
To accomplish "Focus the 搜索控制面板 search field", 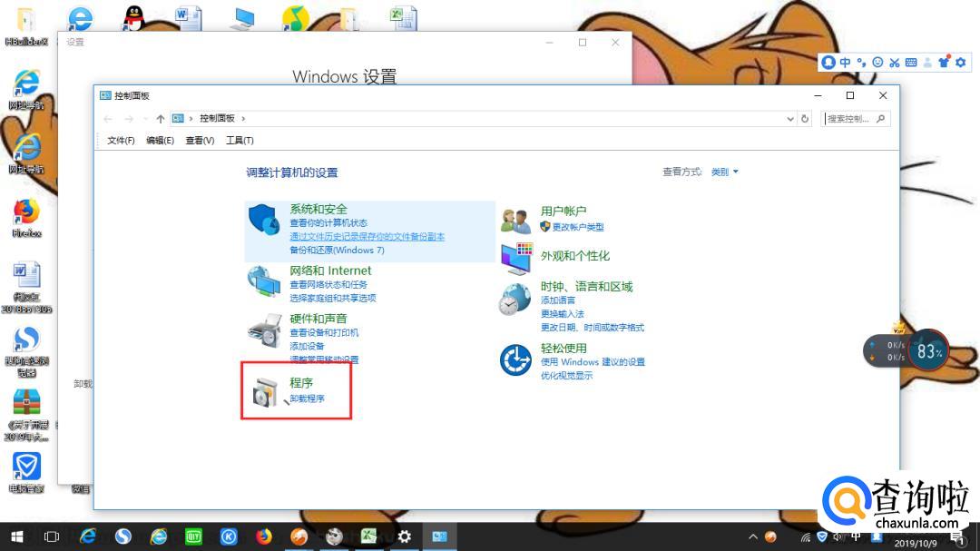I will 855,119.
